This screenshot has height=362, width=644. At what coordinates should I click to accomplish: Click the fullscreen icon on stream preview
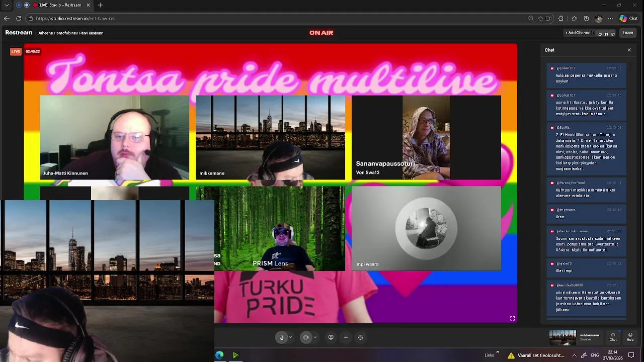[512, 318]
